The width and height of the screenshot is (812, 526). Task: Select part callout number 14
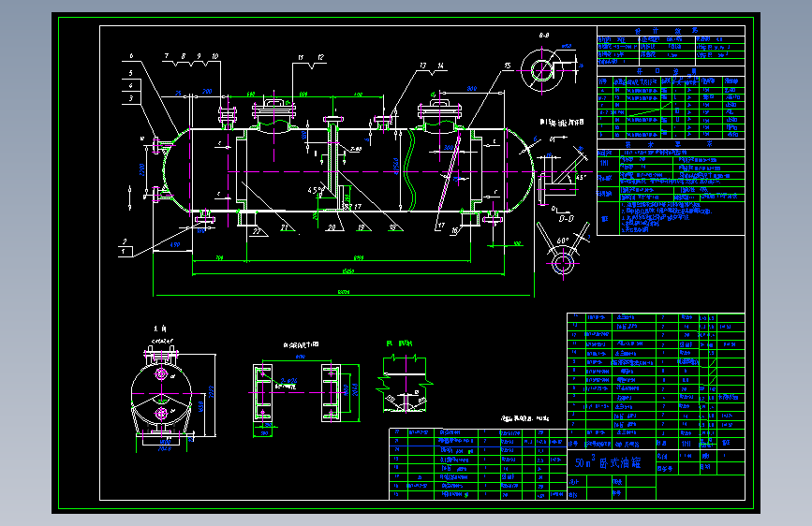440,66
